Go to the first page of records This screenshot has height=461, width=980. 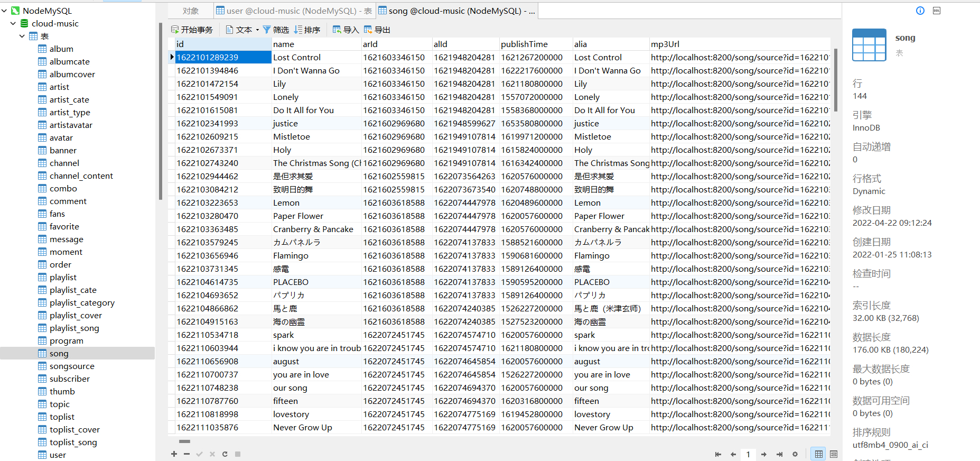click(718, 454)
